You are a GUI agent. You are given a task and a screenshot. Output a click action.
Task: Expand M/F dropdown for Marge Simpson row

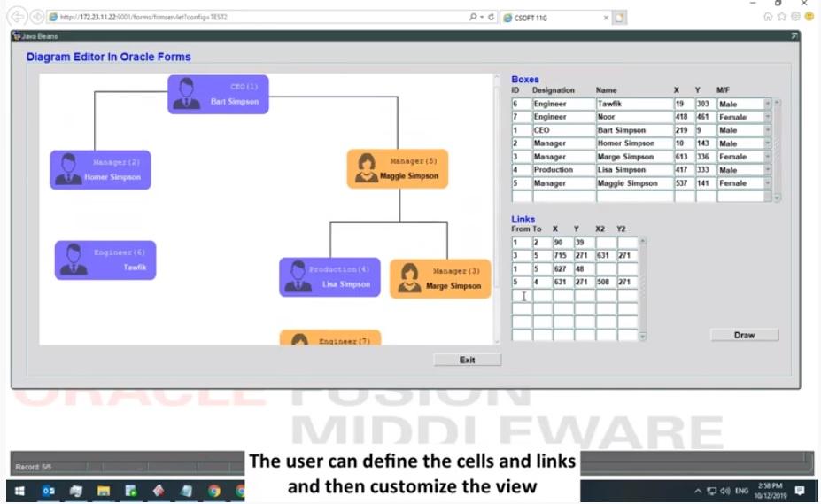point(767,157)
